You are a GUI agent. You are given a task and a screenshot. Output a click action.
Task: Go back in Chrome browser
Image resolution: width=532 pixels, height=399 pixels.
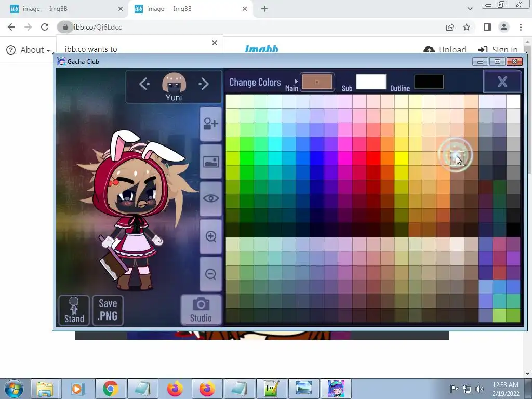[11, 27]
